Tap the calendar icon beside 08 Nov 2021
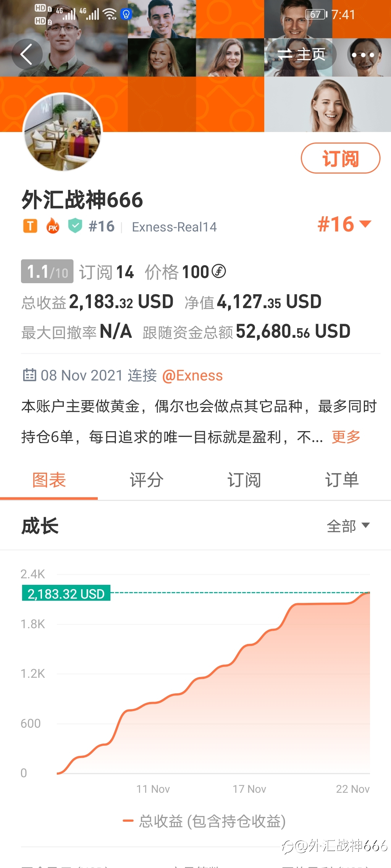This screenshot has width=391, height=868. pyautogui.click(x=29, y=375)
